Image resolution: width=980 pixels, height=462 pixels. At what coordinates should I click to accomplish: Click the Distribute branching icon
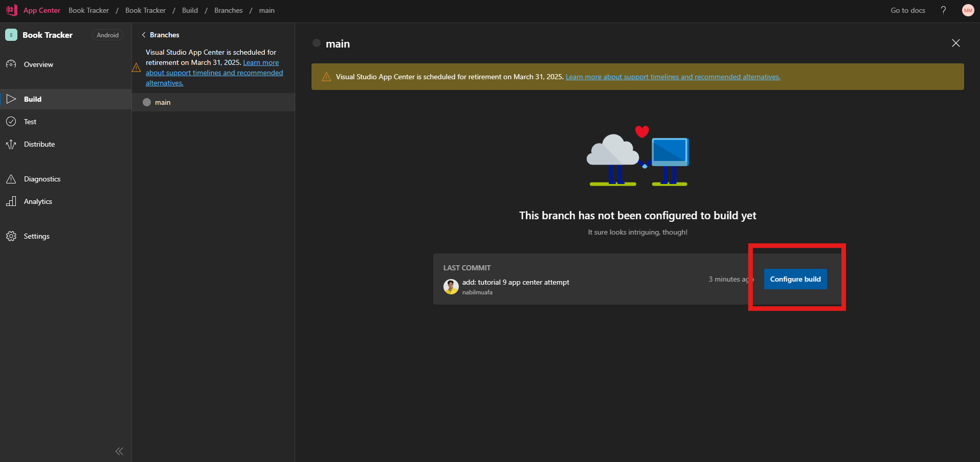click(11, 144)
